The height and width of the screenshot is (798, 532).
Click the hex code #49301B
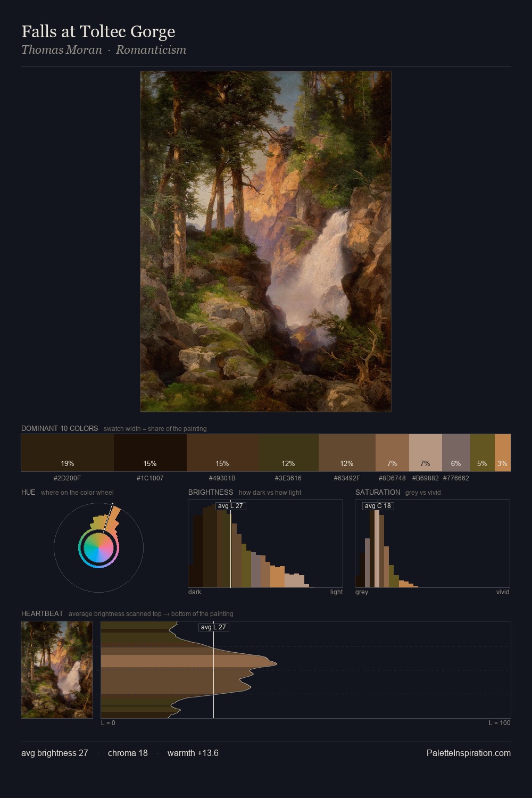[222, 478]
